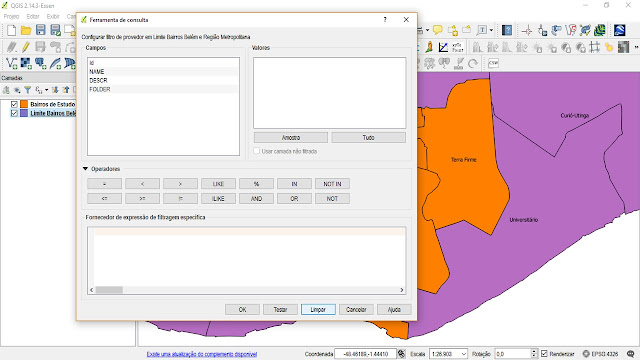Click the GRASS plugin green leaf icon
Screen dimensions: 640x360
click(599, 30)
